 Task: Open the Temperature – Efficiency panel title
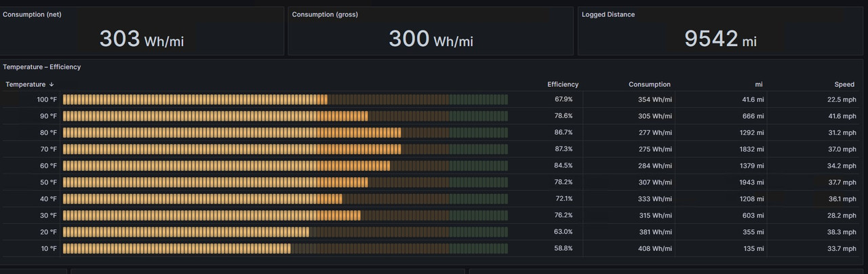point(42,67)
